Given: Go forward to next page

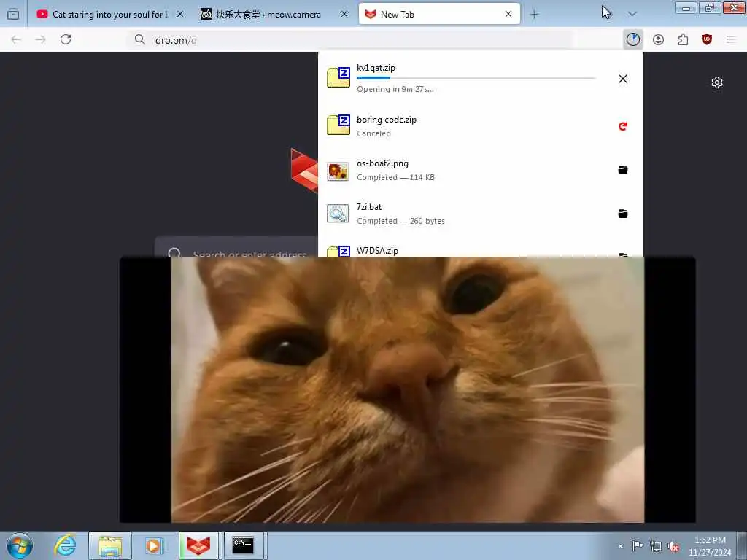Looking at the screenshot, I should (41, 39).
